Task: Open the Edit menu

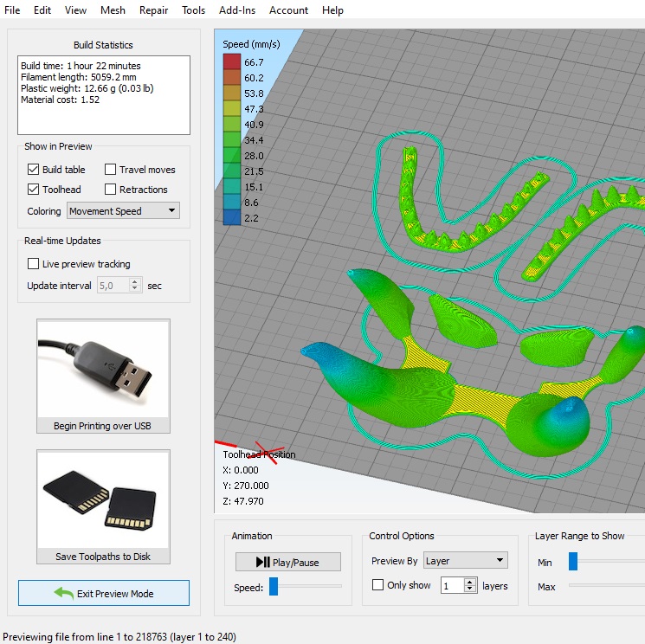Action: point(42,10)
